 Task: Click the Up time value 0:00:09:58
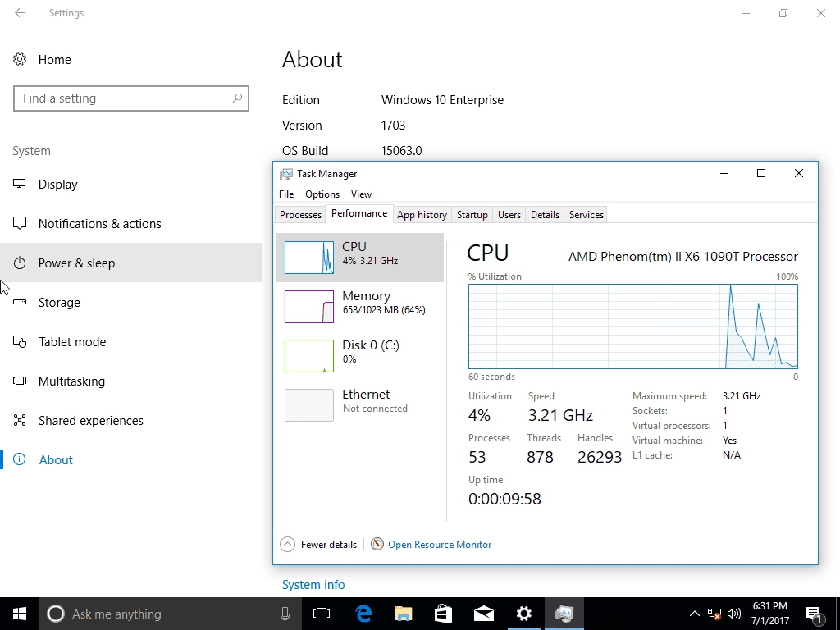pyautogui.click(x=504, y=499)
